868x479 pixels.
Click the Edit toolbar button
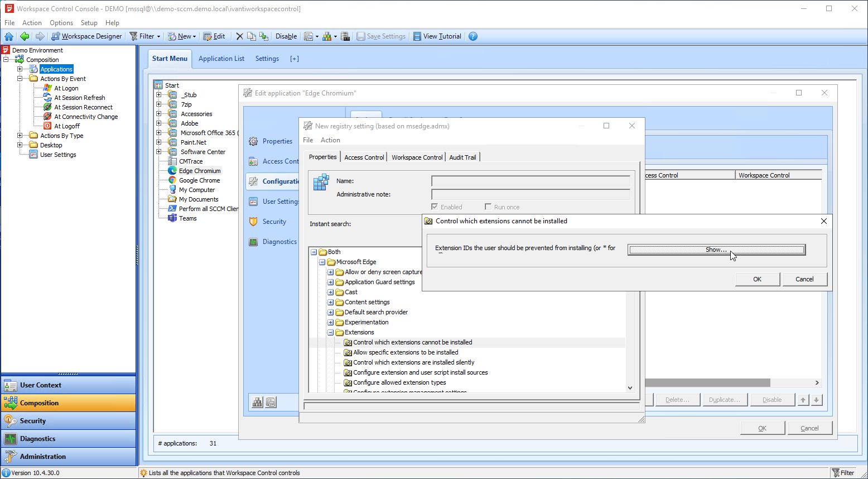[x=214, y=36]
